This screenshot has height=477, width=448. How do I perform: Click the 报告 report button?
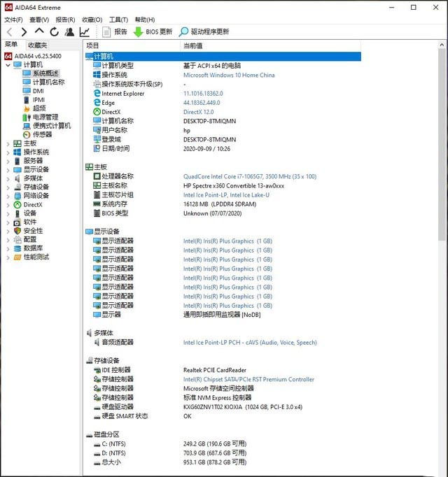coord(114,31)
